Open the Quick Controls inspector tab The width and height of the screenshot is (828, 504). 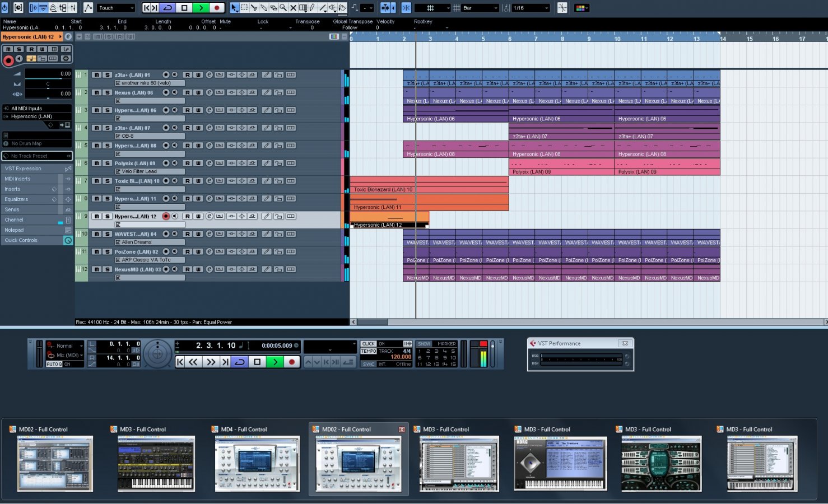click(x=37, y=240)
